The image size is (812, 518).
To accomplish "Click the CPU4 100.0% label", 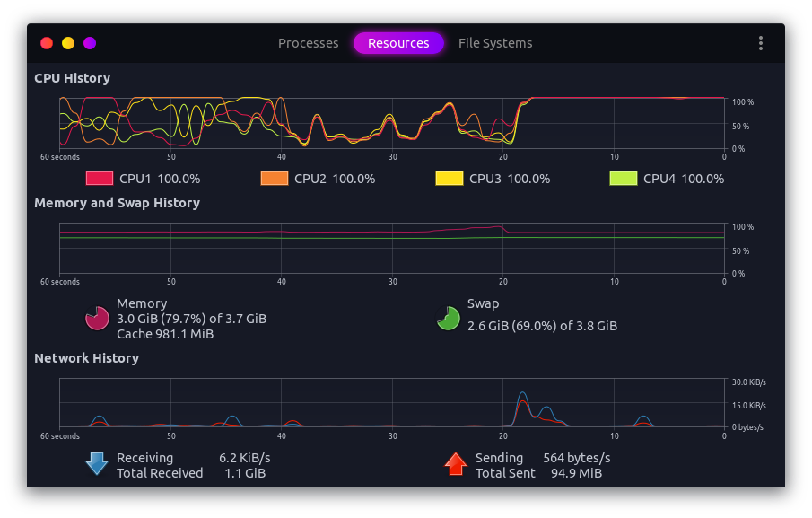I will [684, 179].
